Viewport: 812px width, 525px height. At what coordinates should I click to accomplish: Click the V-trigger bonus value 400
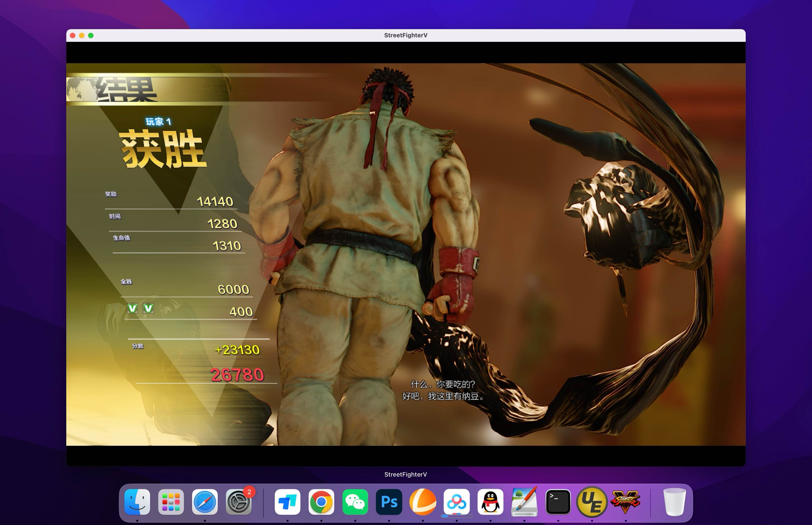click(x=241, y=312)
